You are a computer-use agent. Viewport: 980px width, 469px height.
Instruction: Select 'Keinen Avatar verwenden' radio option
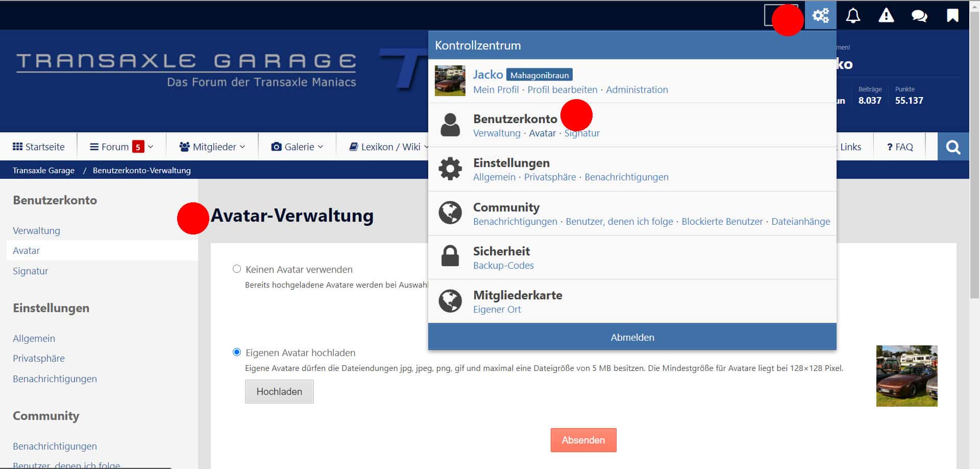pos(237,269)
